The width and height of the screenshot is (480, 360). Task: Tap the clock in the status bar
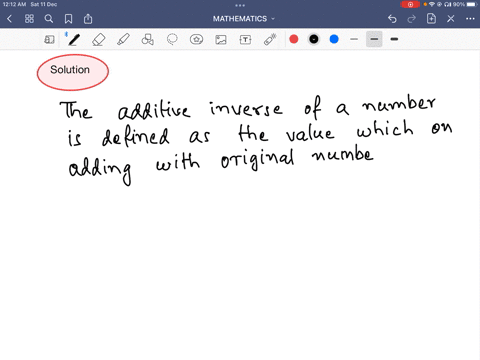(14, 4)
